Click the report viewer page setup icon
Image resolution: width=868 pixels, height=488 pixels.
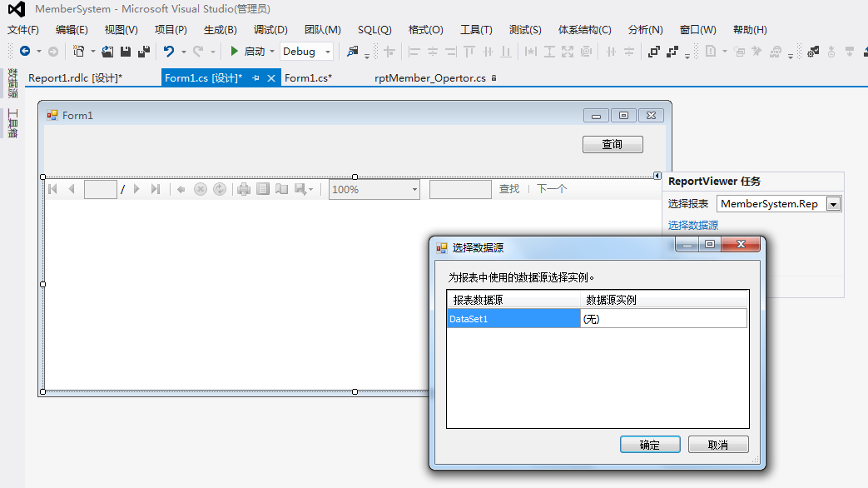pos(282,189)
